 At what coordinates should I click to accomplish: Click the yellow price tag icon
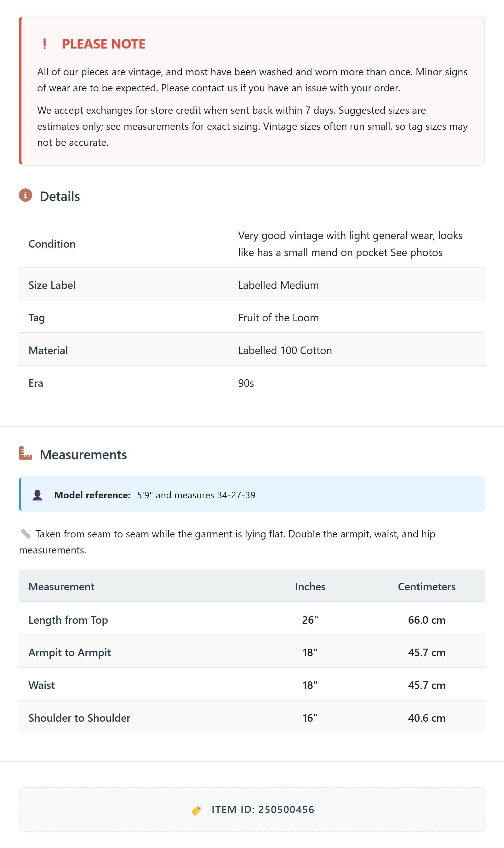coord(197,810)
